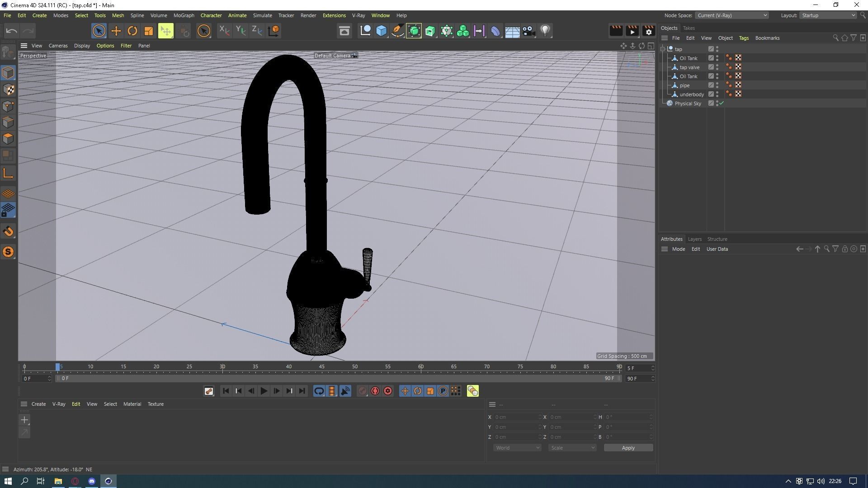Collapse the tap hierarchy in Object Manager
The image size is (868, 488).
coord(663,49)
